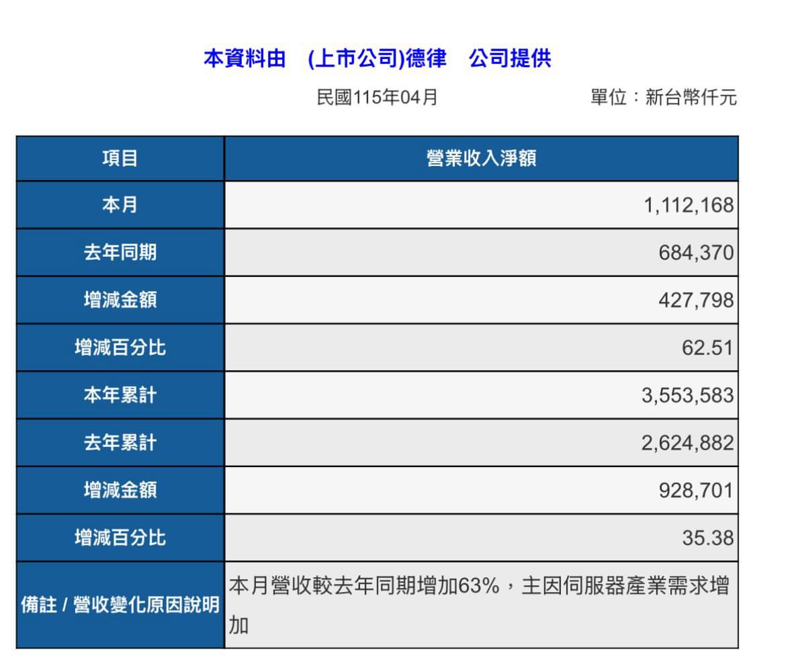Select the 本年累計 row label
The width and height of the screenshot is (792, 672).
point(120,395)
